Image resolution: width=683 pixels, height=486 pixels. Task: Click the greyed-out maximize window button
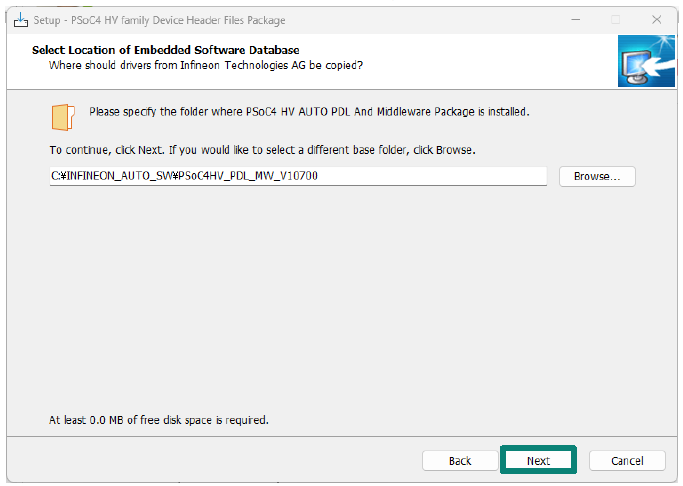click(x=615, y=20)
